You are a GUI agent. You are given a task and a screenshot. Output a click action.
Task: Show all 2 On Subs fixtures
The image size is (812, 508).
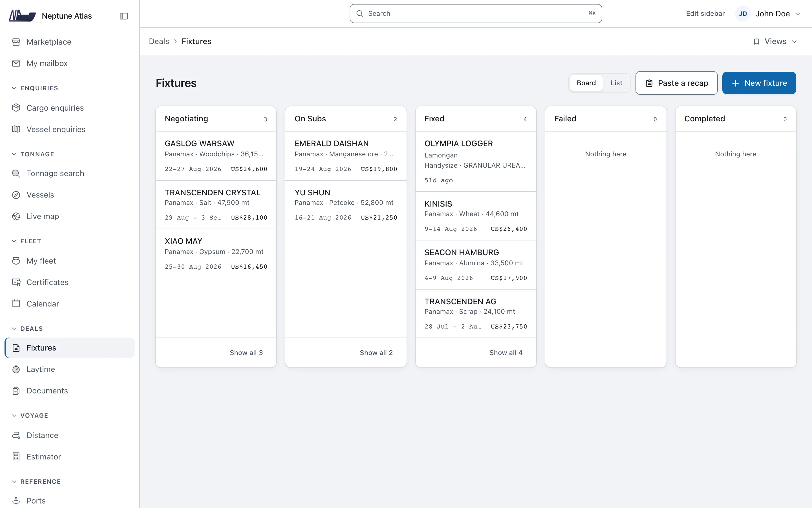[376, 353]
